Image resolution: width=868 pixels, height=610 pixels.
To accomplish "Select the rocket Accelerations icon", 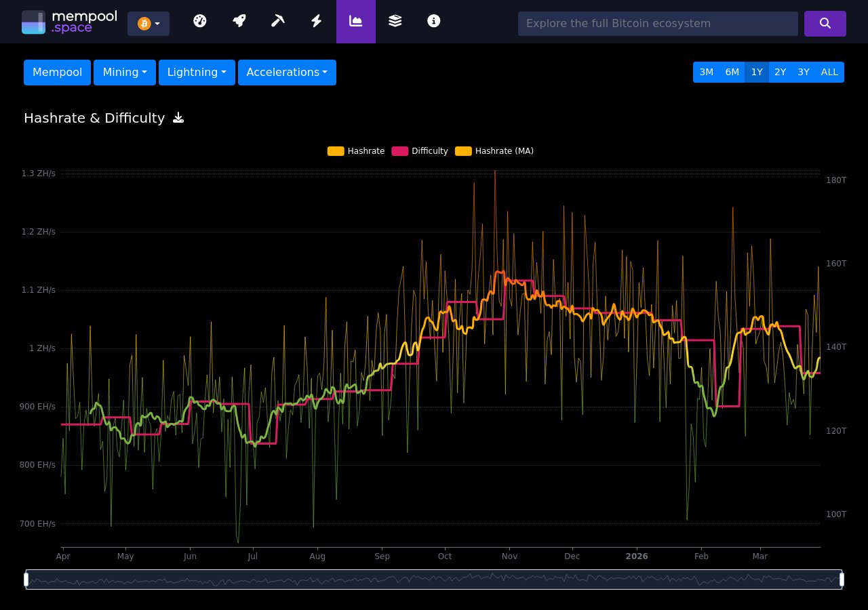I will pos(239,21).
